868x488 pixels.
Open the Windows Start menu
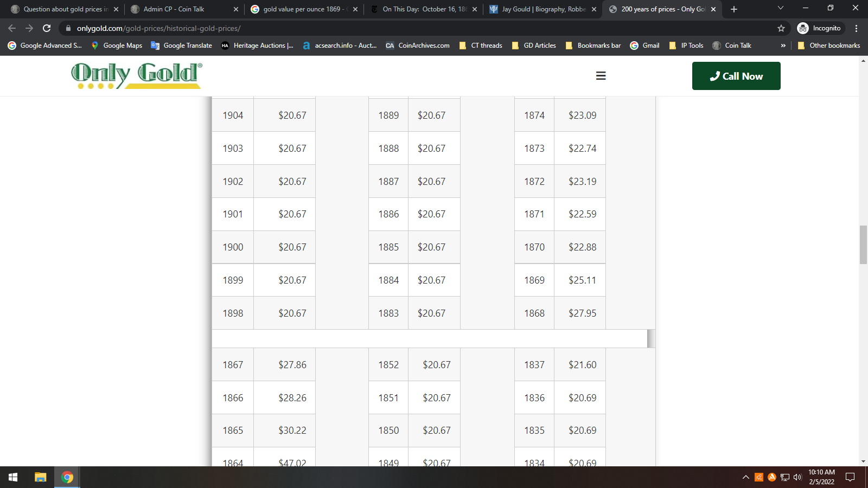(x=13, y=477)
